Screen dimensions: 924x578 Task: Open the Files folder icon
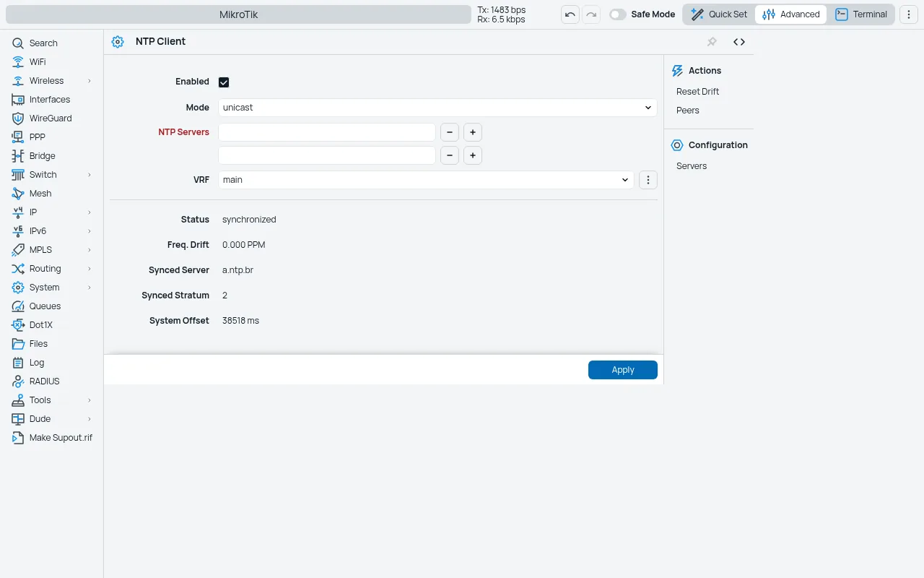pos(18,344)
